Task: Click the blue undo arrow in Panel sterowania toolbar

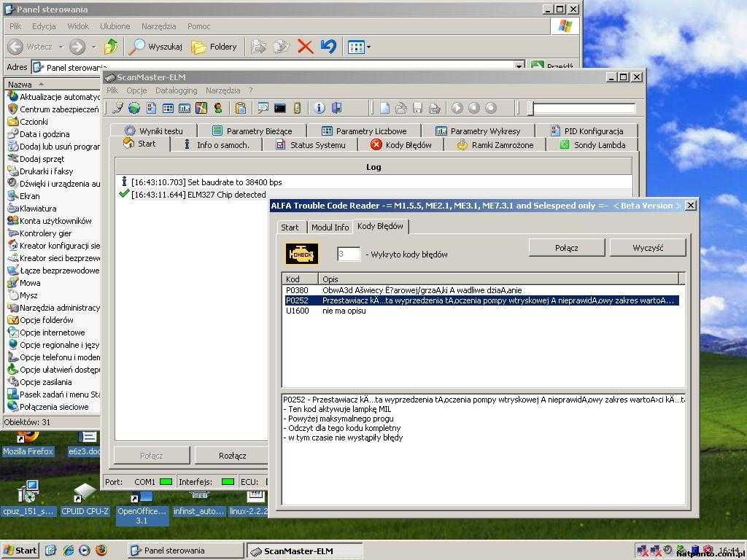Action: coord(328,46)
